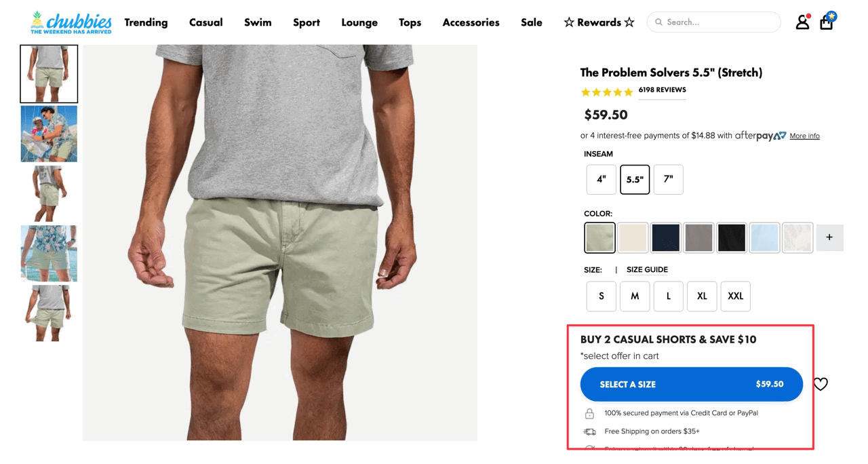Image resolution: width=868 pixels, height=464 pixels.
Task: Open the shopping bag cart icon
Action: click(826, 22)
